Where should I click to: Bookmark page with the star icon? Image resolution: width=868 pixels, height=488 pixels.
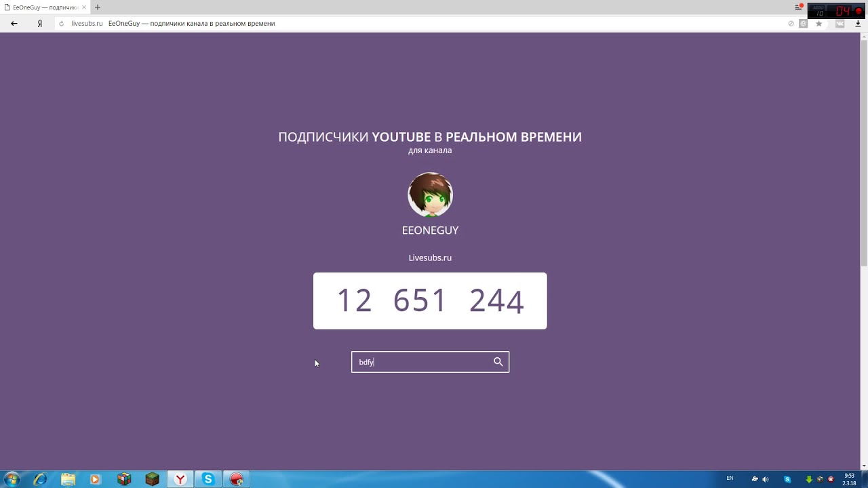point(818,23)
